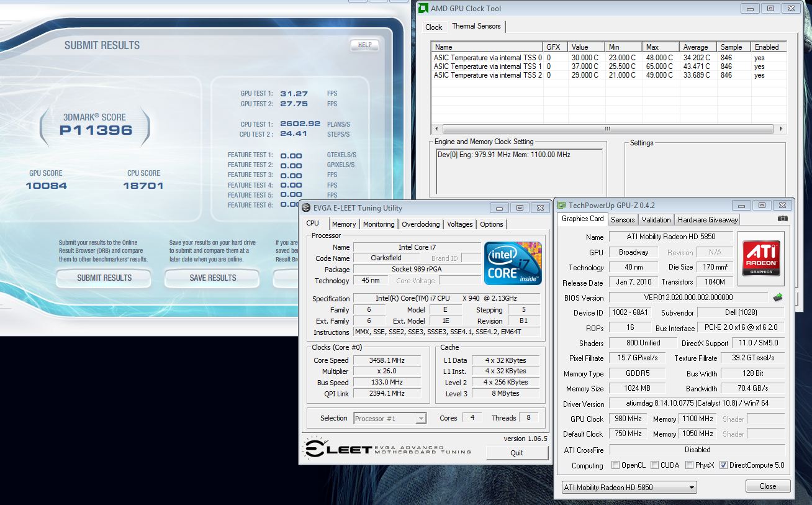Viewport: 812px width, 505px height.
Task: Click the Name column header in sensors table
Action: tap(487, 47)
